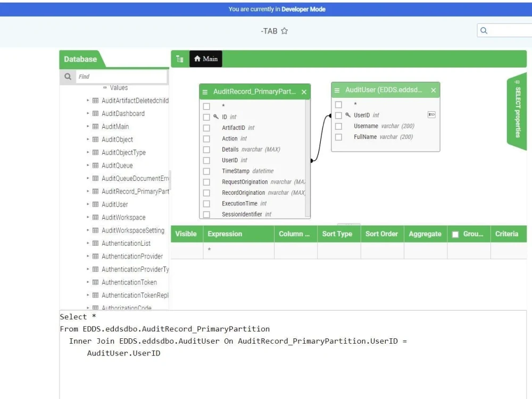
Task: Click the Expression column header
Action: pyautogui.click(x=238, y=234)
